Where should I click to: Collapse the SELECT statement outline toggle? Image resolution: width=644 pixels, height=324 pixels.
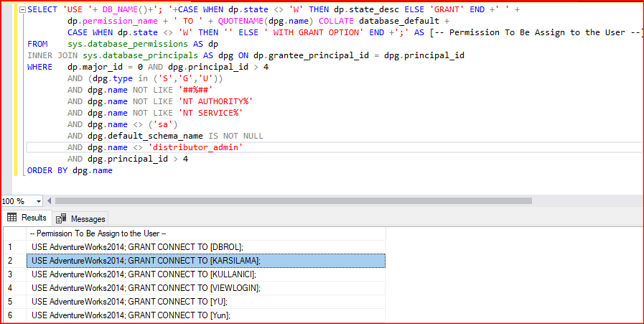(x=22, y=10)
